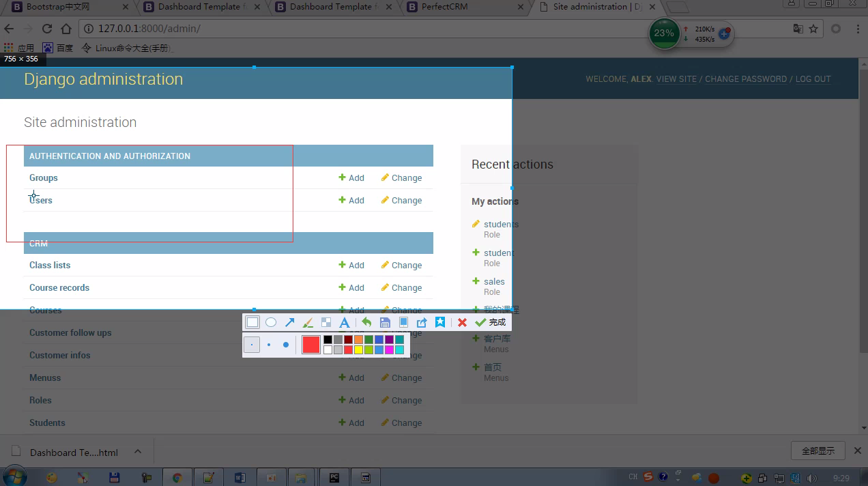Screen dimensions: 868x486
Task: Select the ellipse annotation tool
Action: point(271,322)
